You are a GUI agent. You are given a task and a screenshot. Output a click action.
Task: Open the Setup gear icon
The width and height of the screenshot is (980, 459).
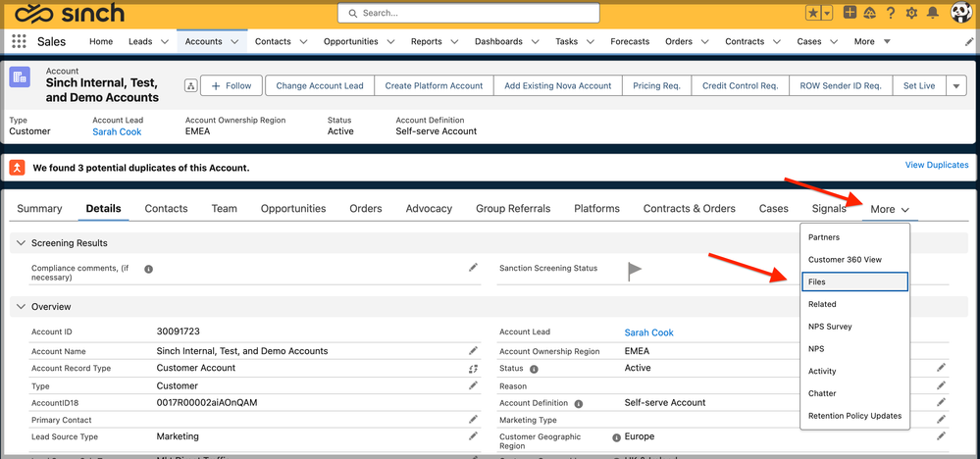click(x=911, y=13)
